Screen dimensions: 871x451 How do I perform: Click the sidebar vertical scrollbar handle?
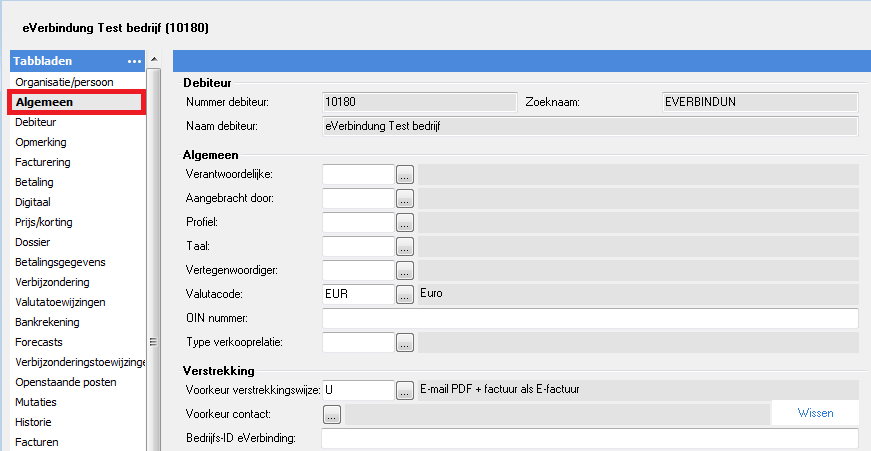click(x=154, y=342)
